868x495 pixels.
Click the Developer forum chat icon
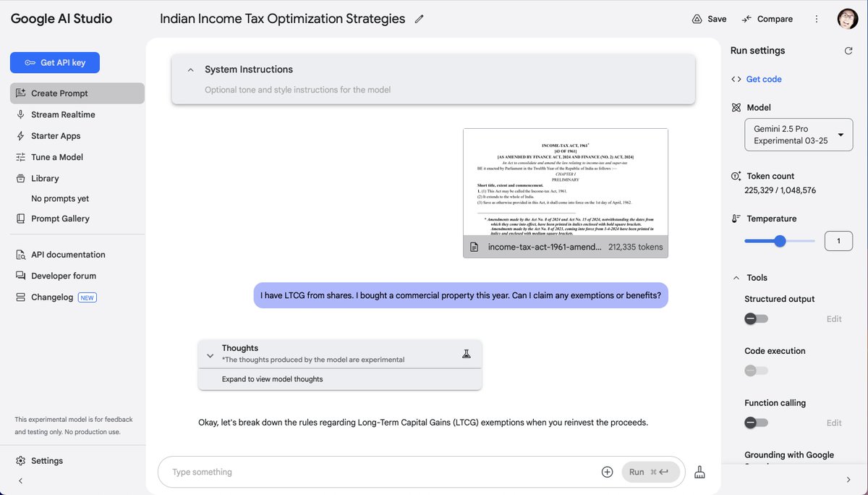(21, 276)
